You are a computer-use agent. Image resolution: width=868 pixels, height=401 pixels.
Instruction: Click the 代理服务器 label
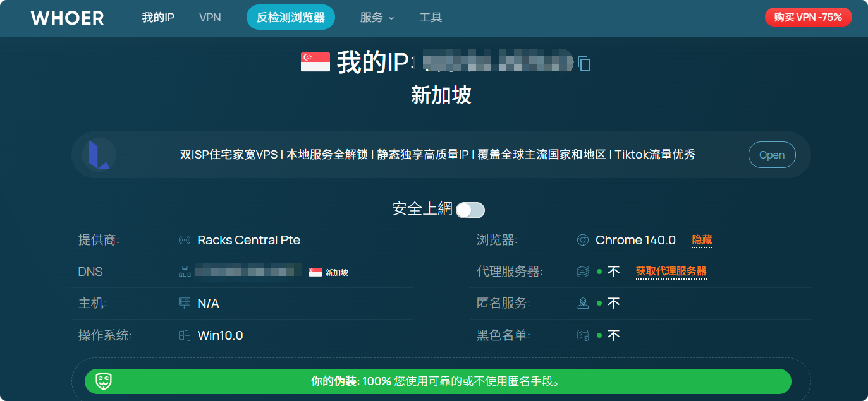[510, 272]
